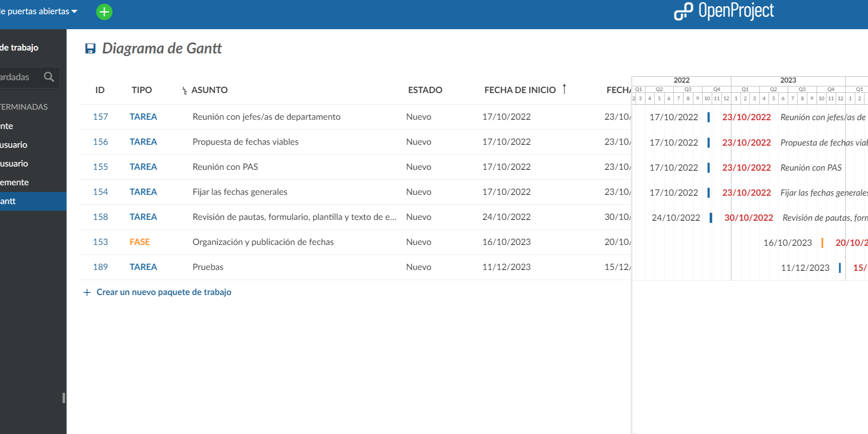
Task: Click the blue Gantt bar for Reunión con PAS
Action: (709, 167)
